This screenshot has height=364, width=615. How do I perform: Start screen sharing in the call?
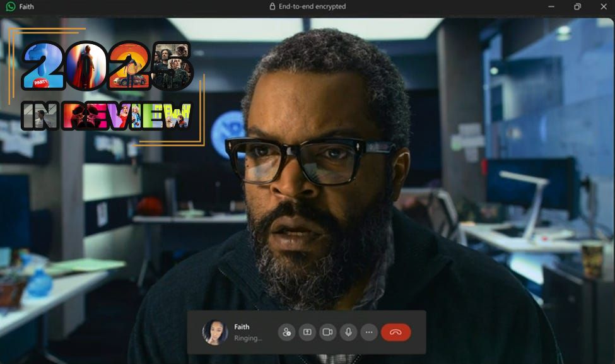[x=307, y=332]
